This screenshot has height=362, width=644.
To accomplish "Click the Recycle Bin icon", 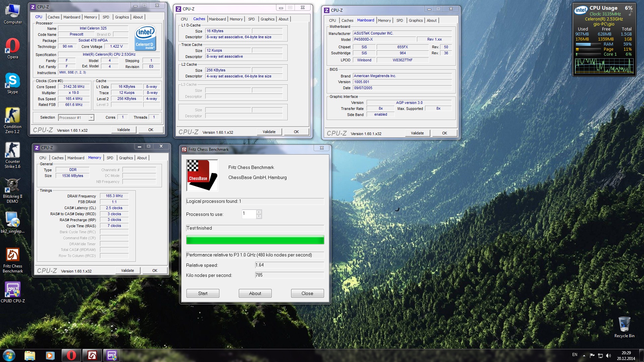I will (624, 324).
